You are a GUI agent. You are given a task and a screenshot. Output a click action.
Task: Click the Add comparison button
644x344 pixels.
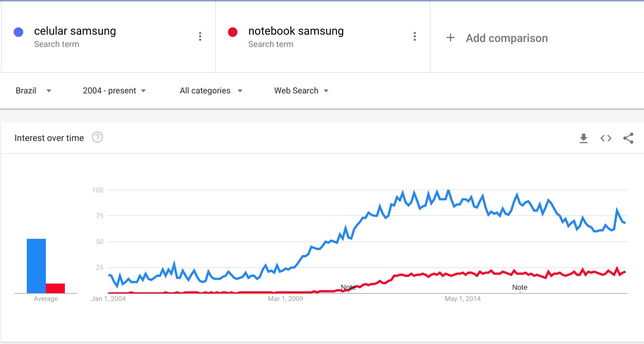click(496, 38)
